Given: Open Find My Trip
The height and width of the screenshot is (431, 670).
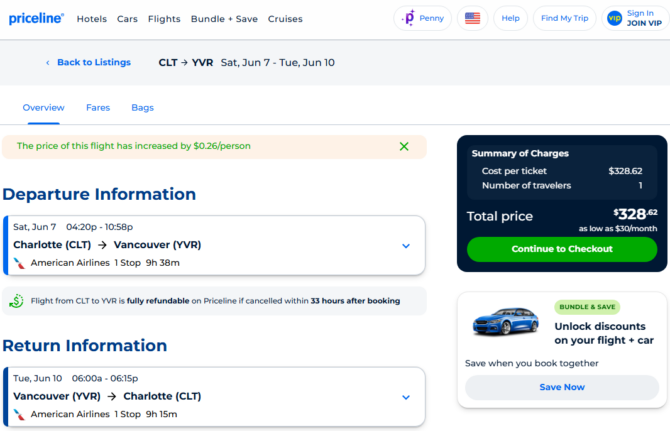Looking at the screenshot, I should [x=564, y=18].
